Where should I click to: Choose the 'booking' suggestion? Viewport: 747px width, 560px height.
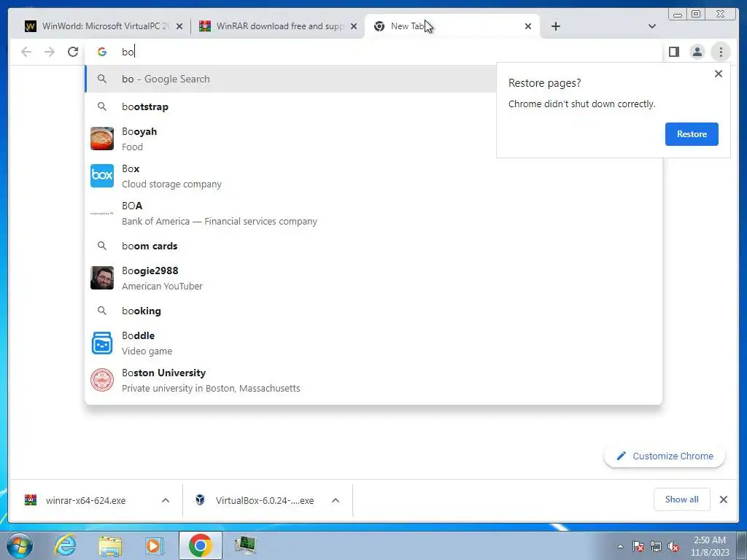[x=373, y=311]
